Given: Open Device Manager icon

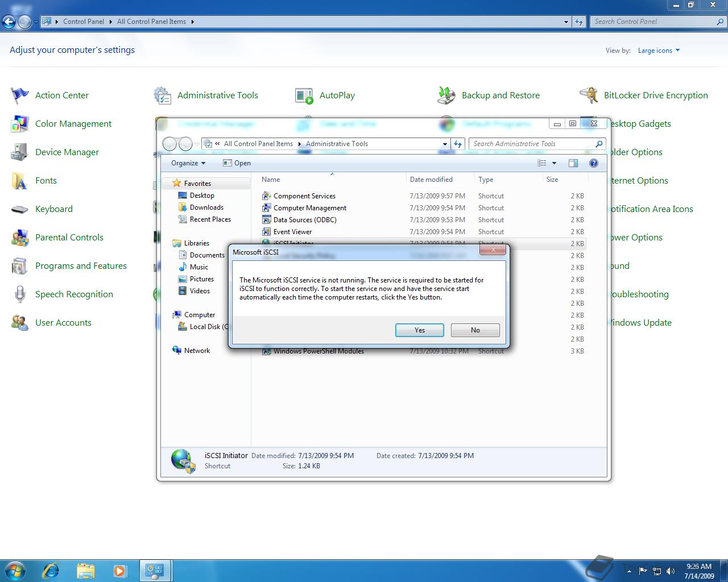Looking at the screenshot, I should coord(20,152).
